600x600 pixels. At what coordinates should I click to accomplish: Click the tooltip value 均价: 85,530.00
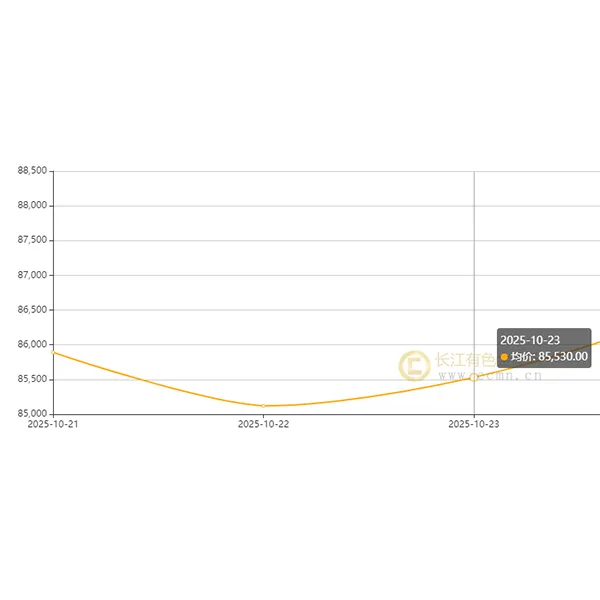[x=549, y=356]
